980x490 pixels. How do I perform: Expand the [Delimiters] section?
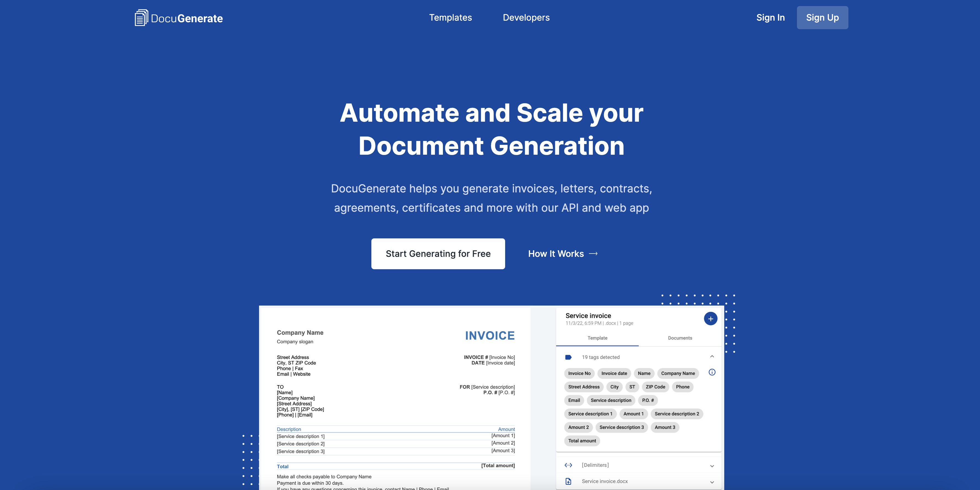(712, 465)
